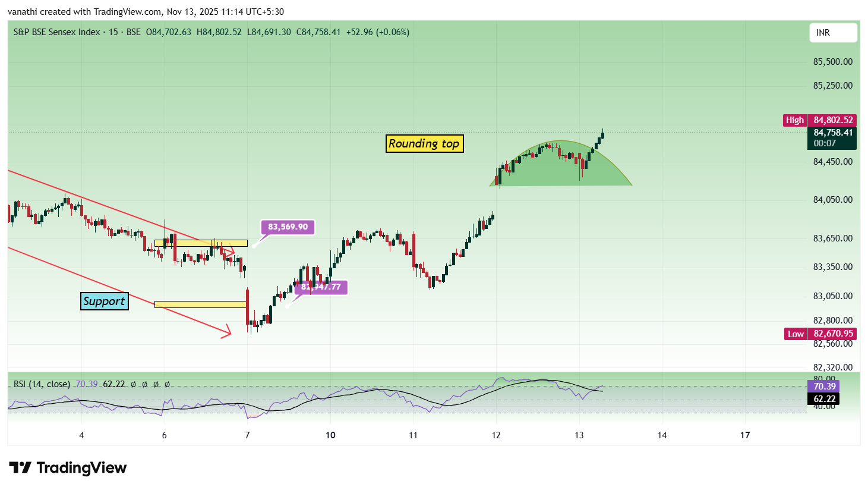Click the 84,050.00 price axis level

pos(833,200)
